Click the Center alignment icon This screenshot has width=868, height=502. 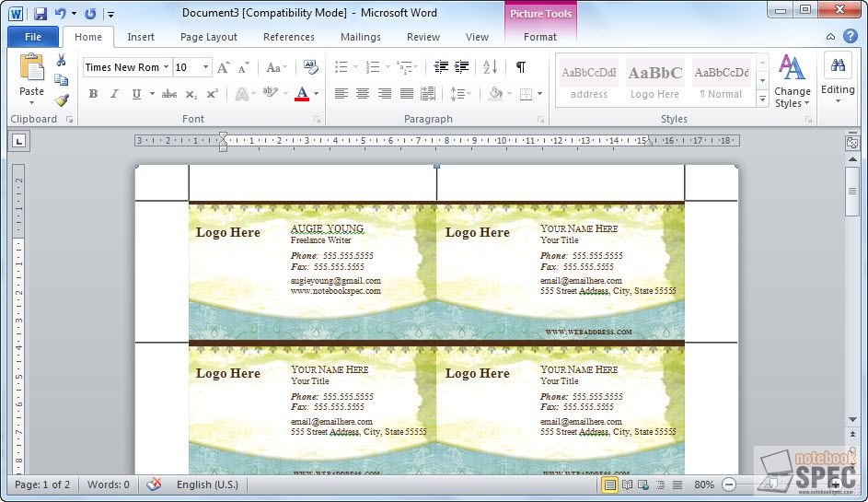pyautogui.click(x=363, y=94)
